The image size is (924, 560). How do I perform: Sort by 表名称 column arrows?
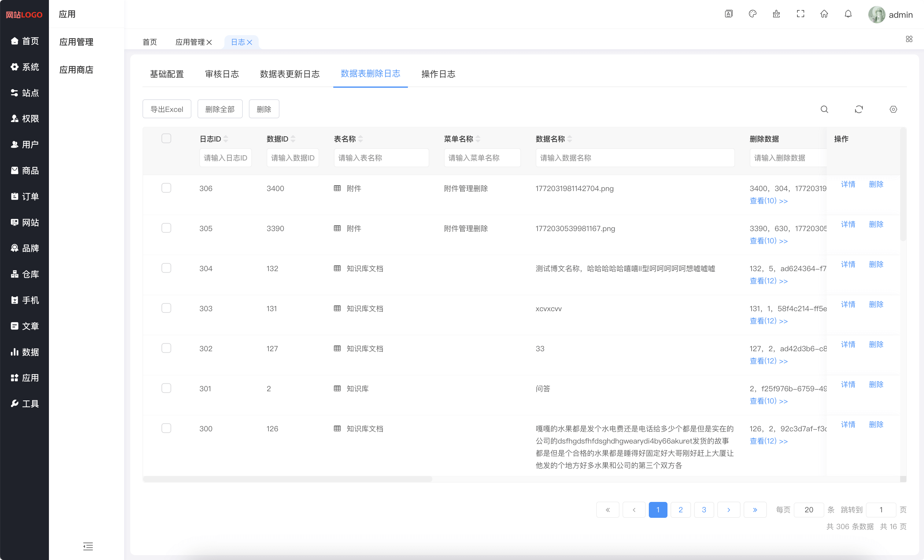360,139
